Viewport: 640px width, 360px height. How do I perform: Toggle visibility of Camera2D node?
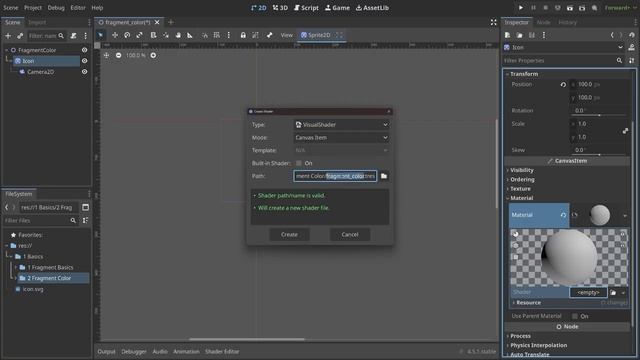coord(84,72)
